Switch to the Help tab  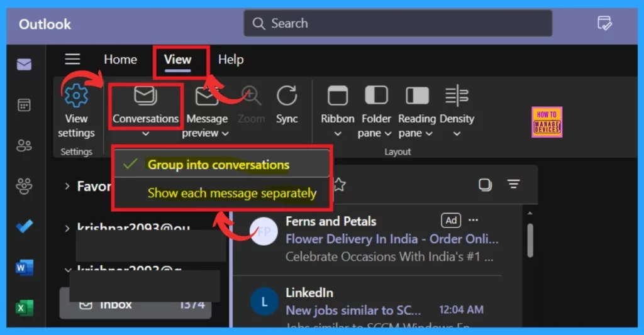click(x=231, y=60)
